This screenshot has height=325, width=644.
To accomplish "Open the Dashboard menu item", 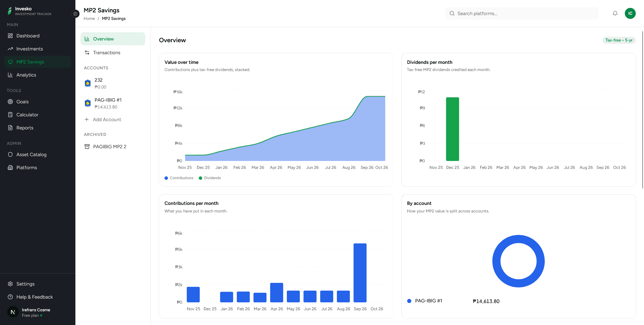I will click(x=38, y=36).
